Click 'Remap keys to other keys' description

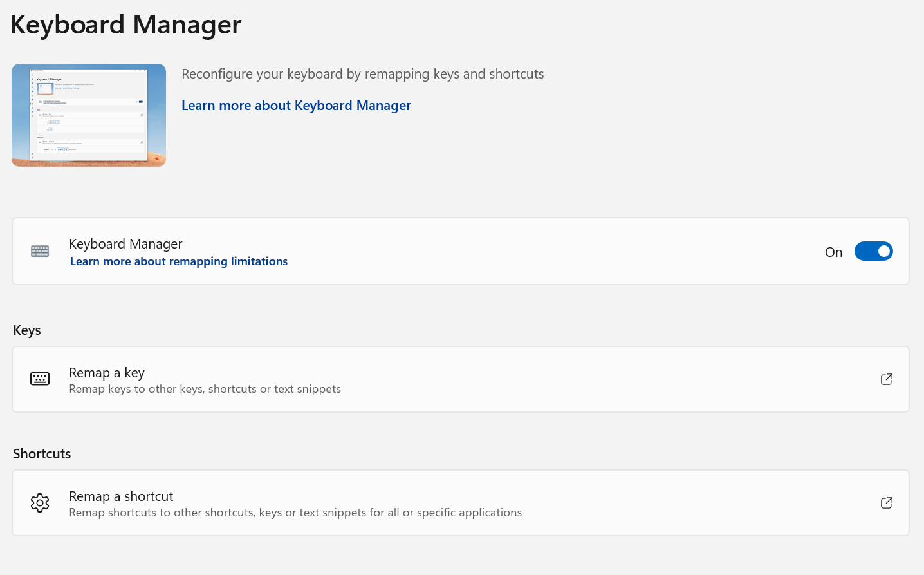point(205,389)
